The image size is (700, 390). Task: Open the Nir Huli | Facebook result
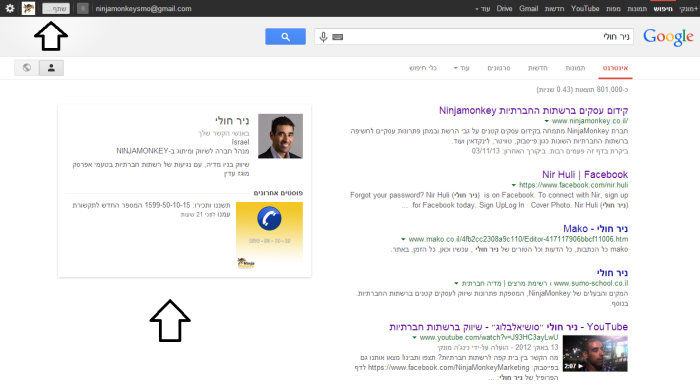pos(585,174)
